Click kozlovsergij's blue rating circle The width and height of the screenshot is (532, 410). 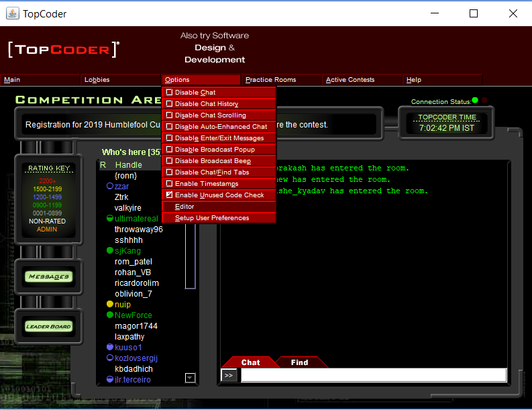point(110,358)
